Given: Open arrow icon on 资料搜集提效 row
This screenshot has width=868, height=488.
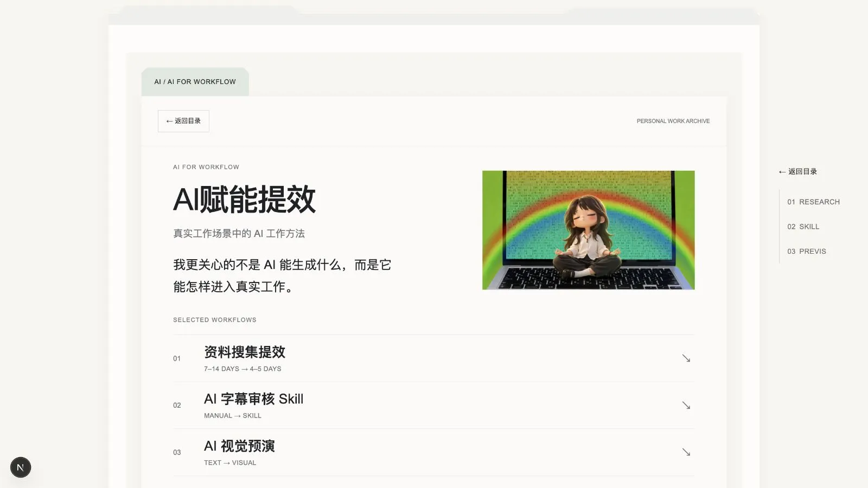Looking at the screenshot, I should click(686, 358).
